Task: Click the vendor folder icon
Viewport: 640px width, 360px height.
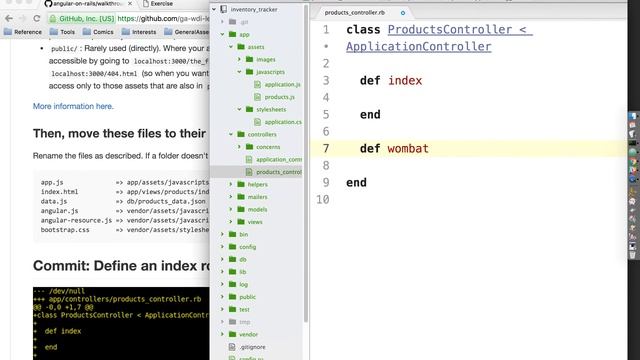Action: pos(233,334)
